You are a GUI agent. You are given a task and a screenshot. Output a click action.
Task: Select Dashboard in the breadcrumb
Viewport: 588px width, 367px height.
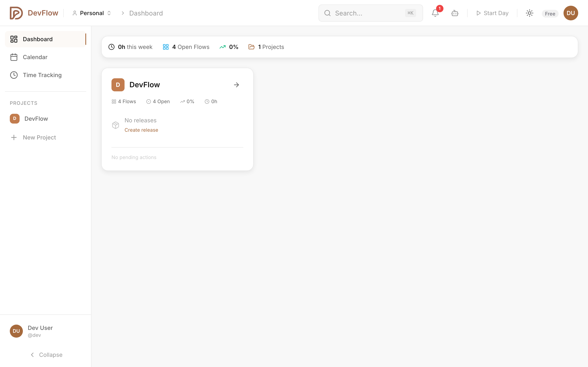[x=146, y=13]
